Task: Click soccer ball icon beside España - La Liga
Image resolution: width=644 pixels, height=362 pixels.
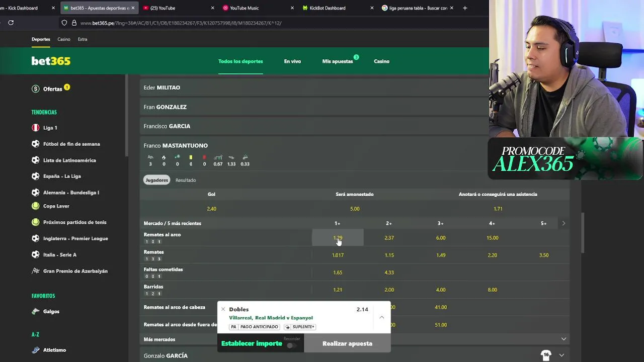Action: [x=35, y=176]
